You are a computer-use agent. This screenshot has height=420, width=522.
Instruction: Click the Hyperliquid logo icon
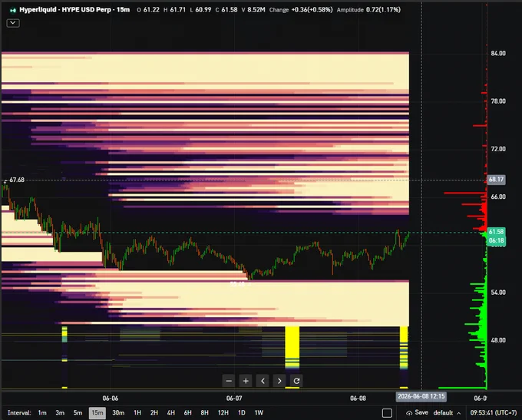click(x=13, y=10)
